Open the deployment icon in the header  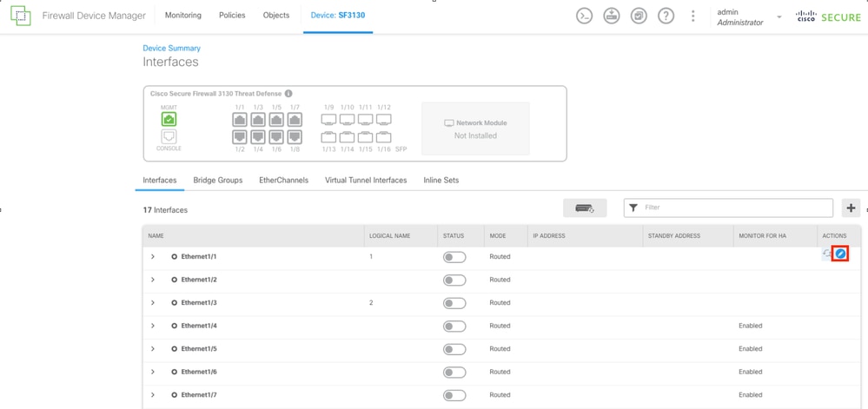pyautogui.click(x=612, y=16)
